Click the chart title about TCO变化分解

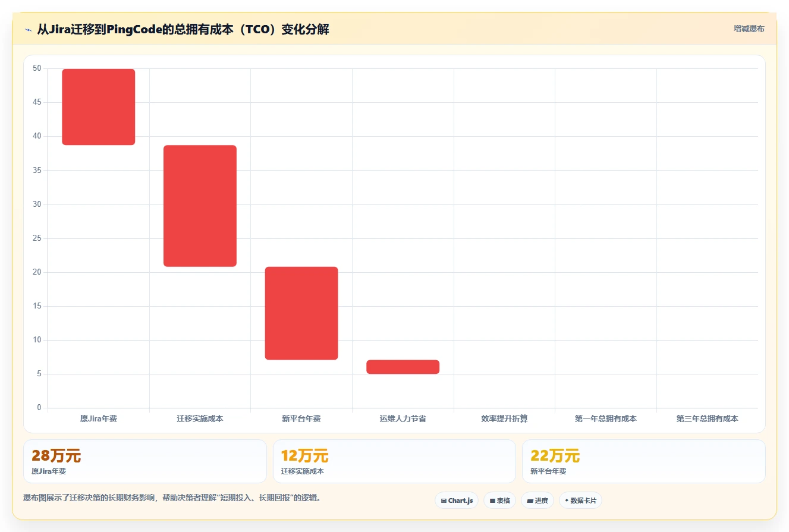[x=183, y=29]
